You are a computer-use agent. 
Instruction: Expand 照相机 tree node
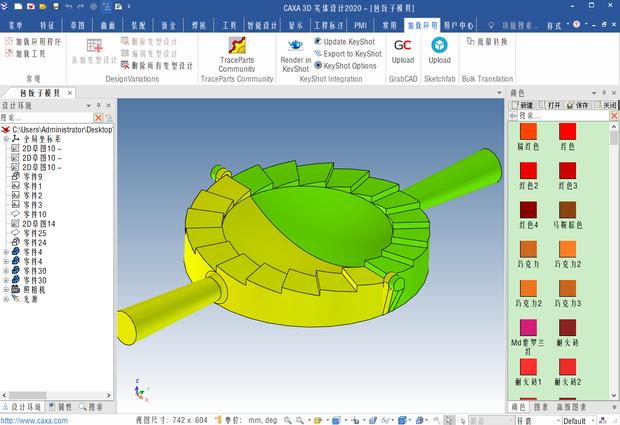tap(6, 289)
